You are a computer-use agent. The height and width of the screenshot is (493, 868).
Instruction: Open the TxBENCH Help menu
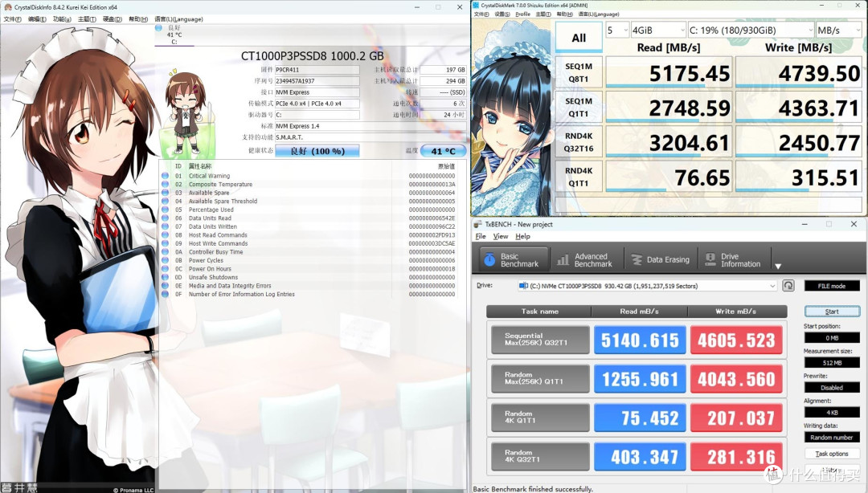point(522,236)
